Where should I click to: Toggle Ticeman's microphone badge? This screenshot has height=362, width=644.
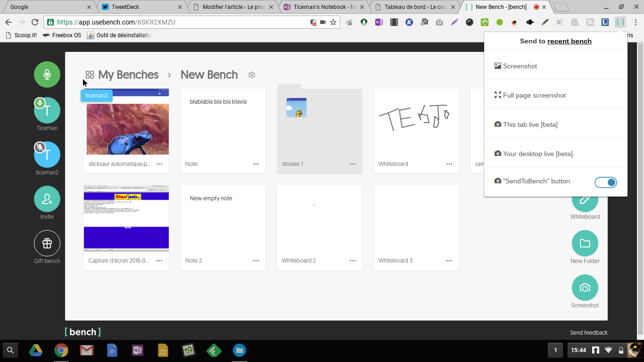(x=40, y=103)
